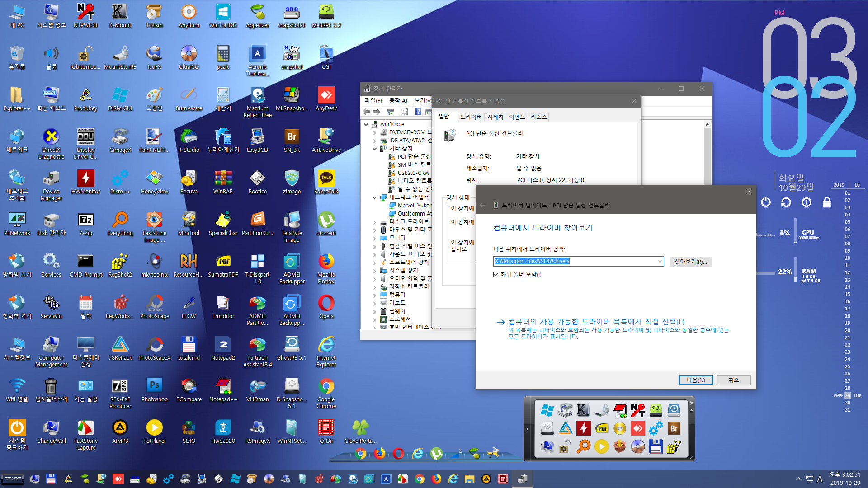Click the 다음(N) next button
Viewport: 868px width, 488px height.
point(696,380)
